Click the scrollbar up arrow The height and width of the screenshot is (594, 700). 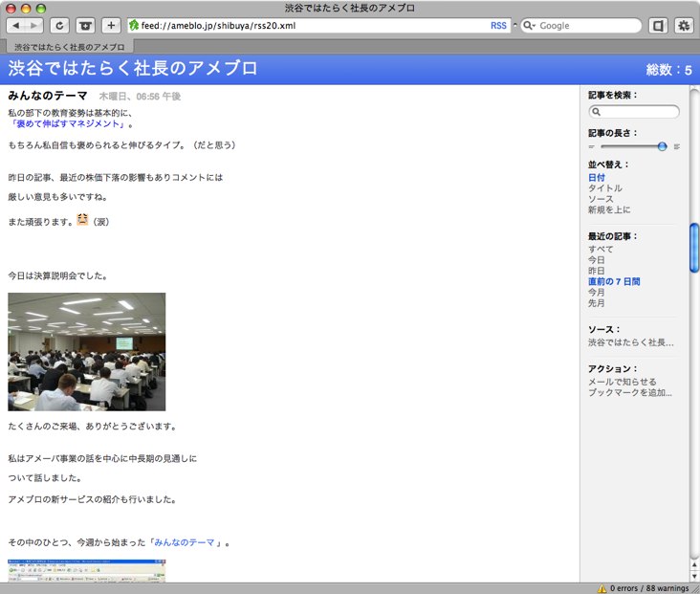(x=694, y=565)
